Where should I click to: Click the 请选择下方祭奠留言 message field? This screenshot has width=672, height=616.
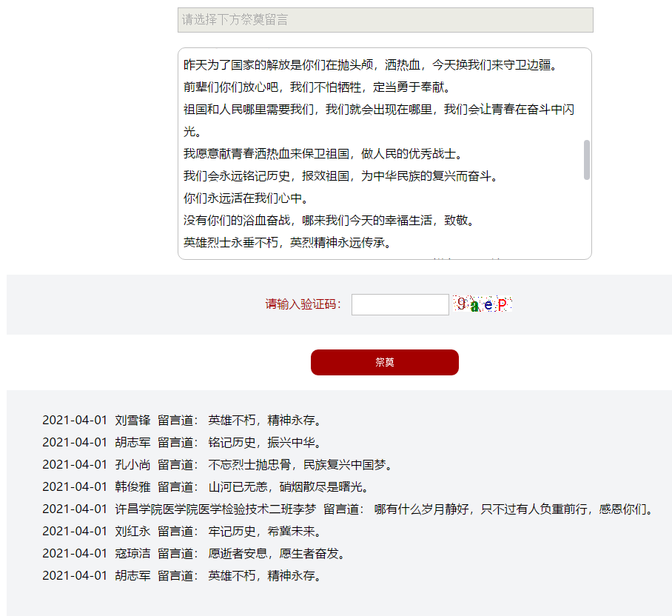(x=385, y=20)
